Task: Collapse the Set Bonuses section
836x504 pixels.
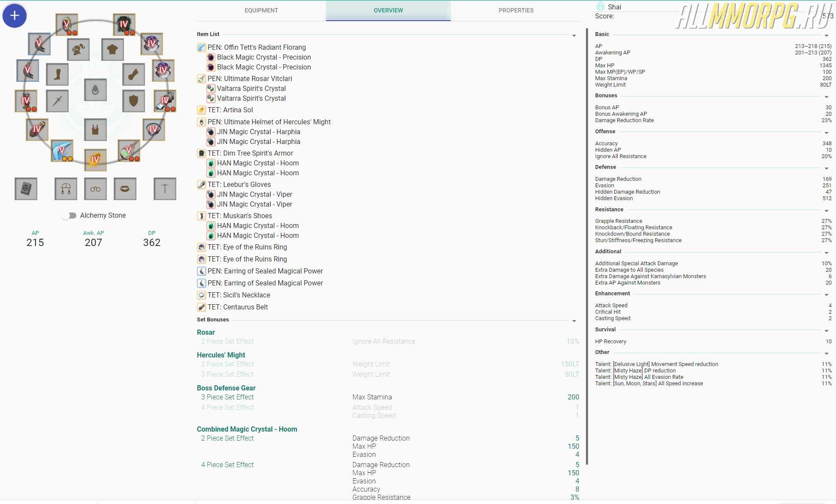Action: pos(574,321)
